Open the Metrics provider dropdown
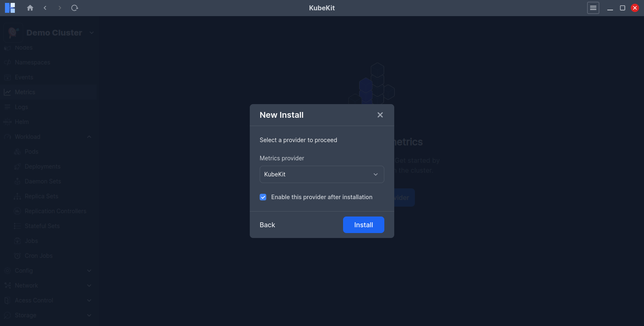Viewport: 644px width, 326px height. coord(322,174)
